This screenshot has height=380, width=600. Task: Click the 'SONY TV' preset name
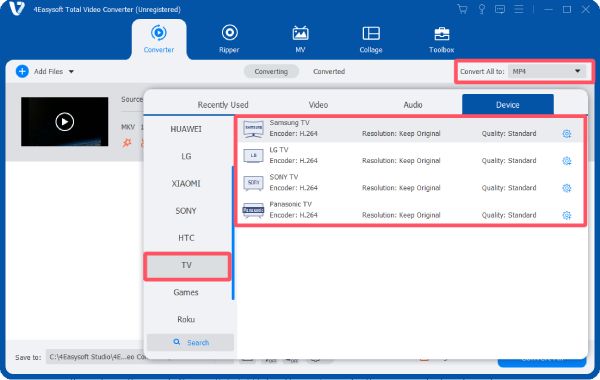tap(284, 177)
